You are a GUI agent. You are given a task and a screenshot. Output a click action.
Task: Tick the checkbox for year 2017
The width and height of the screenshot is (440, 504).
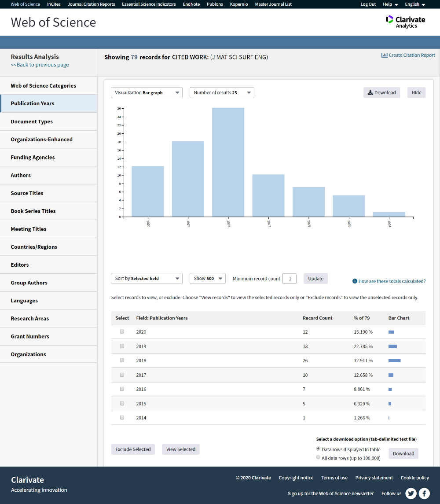[x=122, y=375]
